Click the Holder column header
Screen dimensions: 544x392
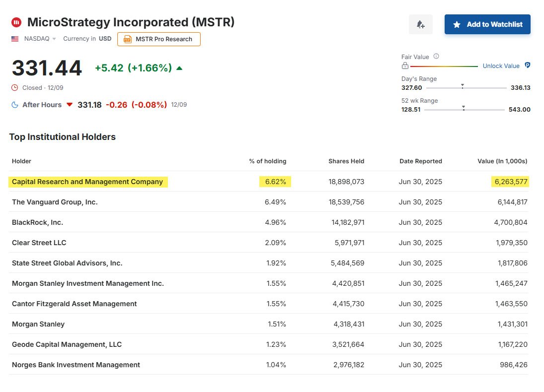point(21,161)
